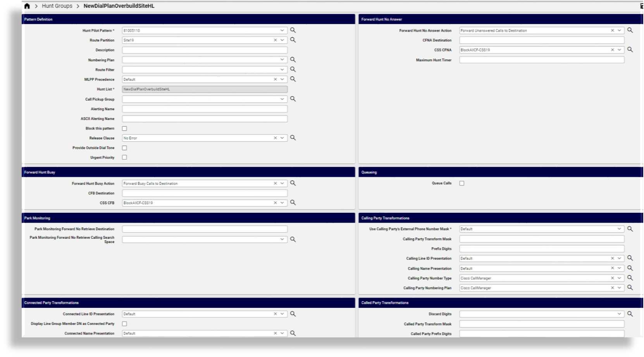Search icon beside Calling Party Number Type
The height and width of the screenshot is (357, 644).
tap(630, 278)
